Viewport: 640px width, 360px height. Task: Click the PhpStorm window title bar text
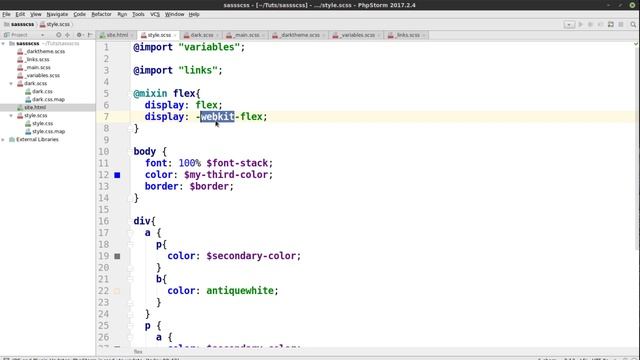320,5
